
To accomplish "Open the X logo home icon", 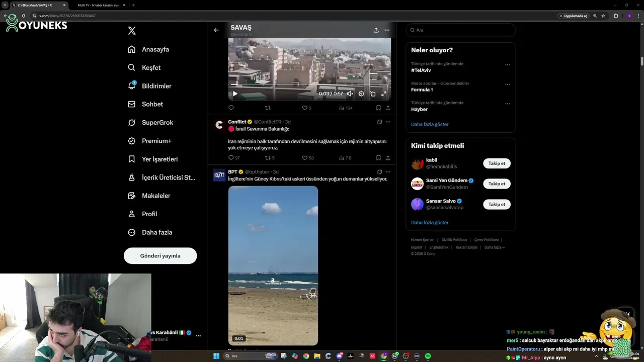I will (132, 31).
